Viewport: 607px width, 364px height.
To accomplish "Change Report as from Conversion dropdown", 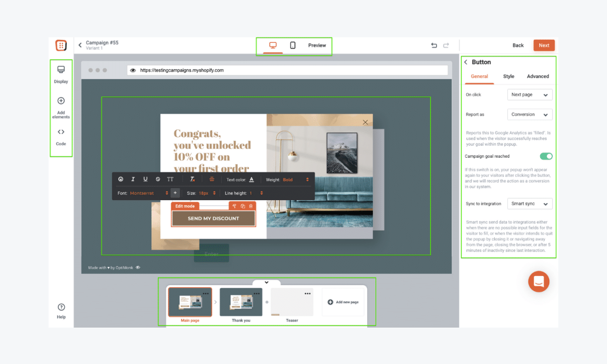I will [x=530, y=114].
